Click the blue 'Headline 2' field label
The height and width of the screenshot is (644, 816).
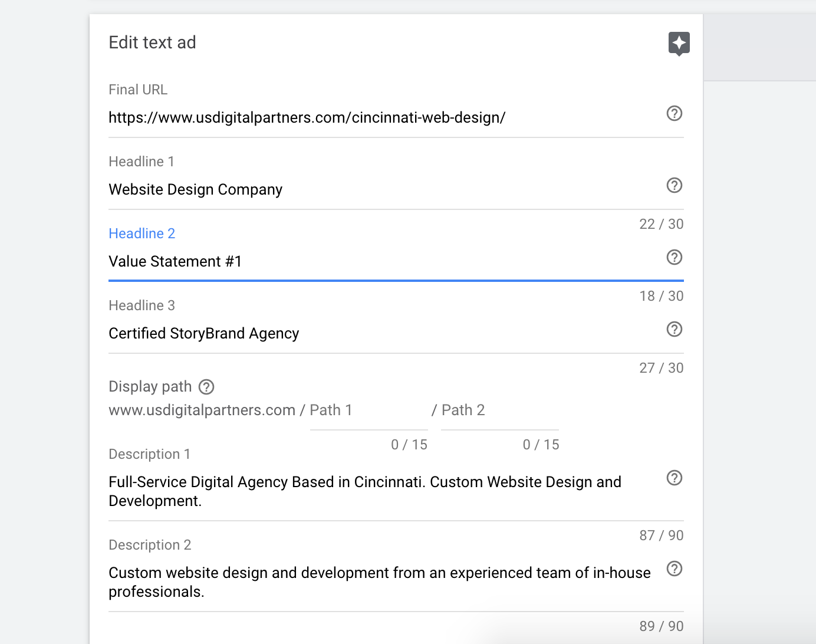click(142, 234)
